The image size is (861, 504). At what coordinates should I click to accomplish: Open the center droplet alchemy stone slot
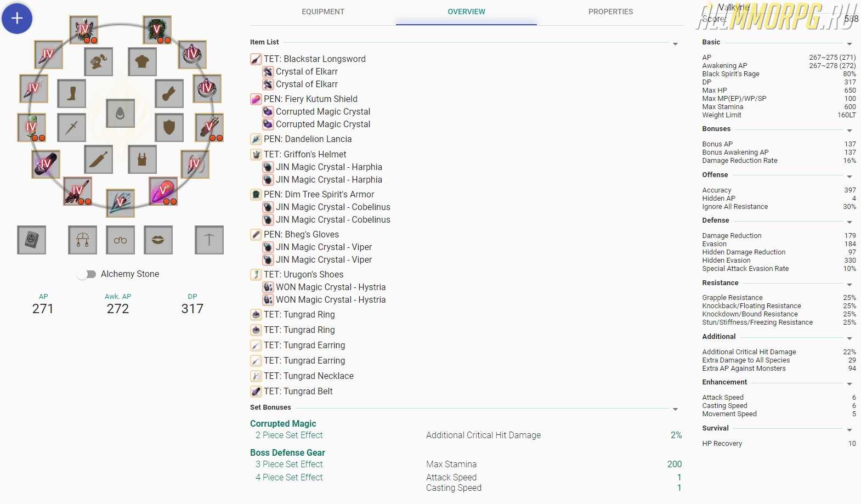121,114
